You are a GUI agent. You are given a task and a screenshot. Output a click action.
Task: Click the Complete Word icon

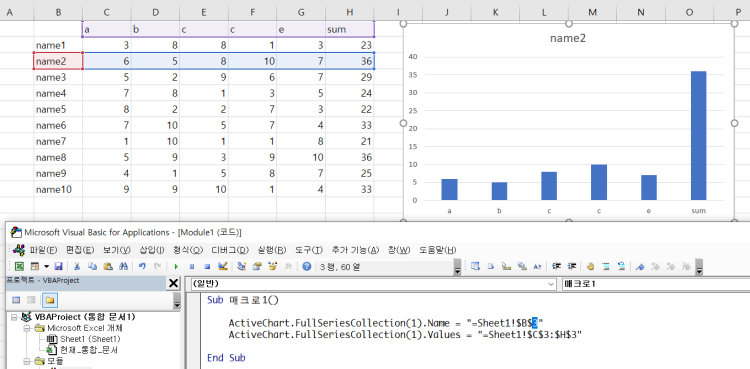pyautogui.click(x=537, y=266)
